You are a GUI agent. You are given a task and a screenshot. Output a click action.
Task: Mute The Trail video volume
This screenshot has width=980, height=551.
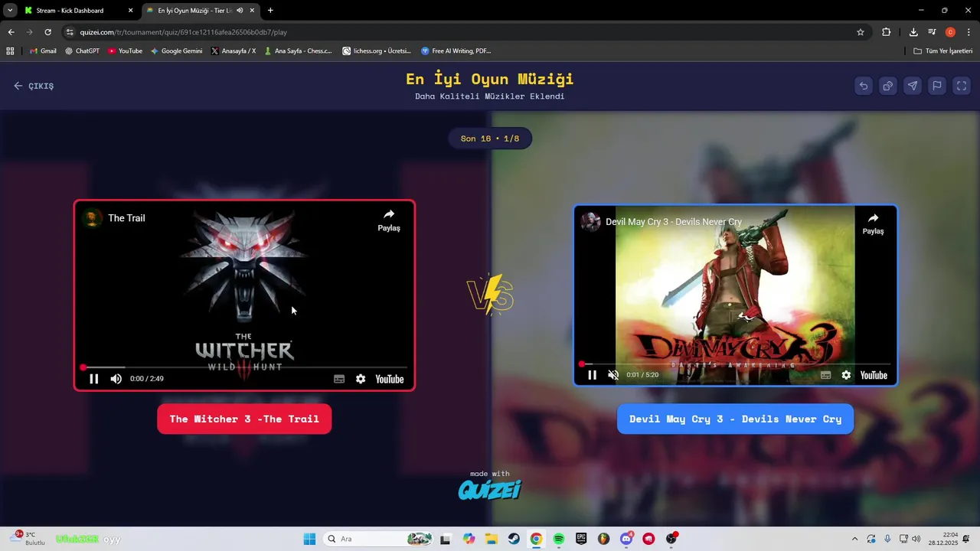pos(116,379)
